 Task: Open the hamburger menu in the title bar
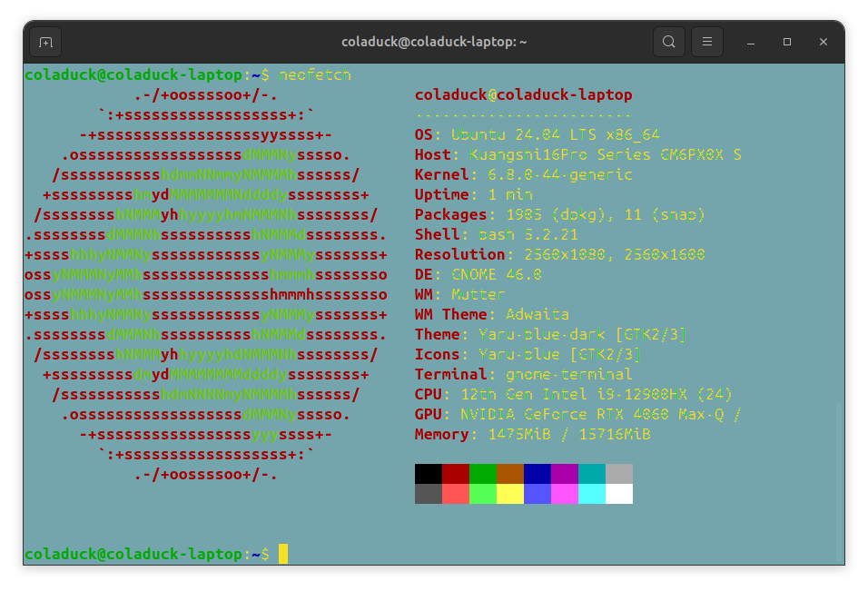[707, 42]
